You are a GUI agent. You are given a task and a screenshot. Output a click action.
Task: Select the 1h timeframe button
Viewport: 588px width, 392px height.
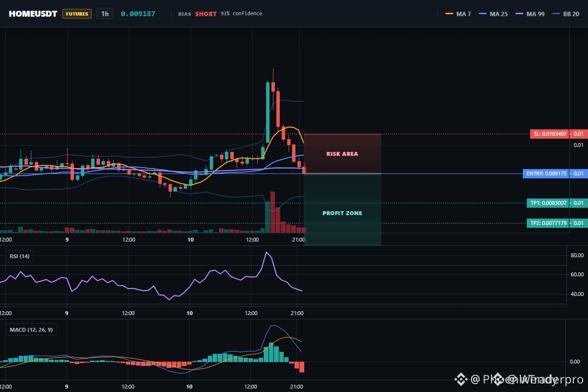point(105,14)
